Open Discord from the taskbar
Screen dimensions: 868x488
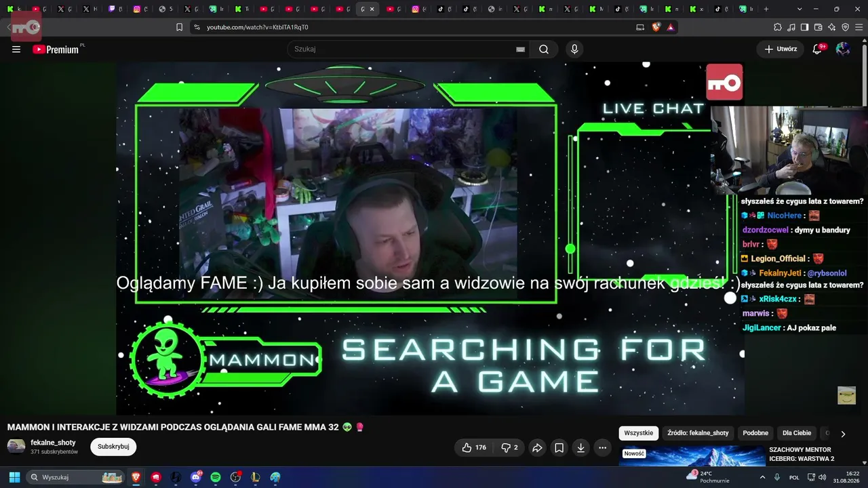(x=196, y=477)
